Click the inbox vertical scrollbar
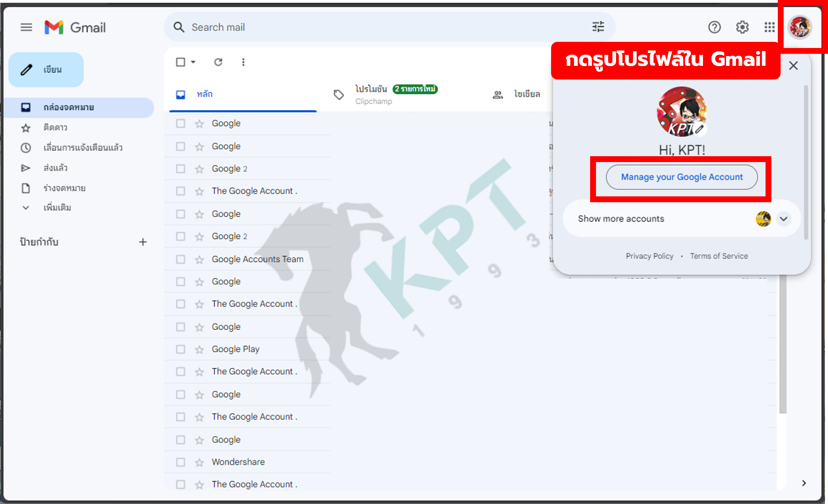 [783, 344]
